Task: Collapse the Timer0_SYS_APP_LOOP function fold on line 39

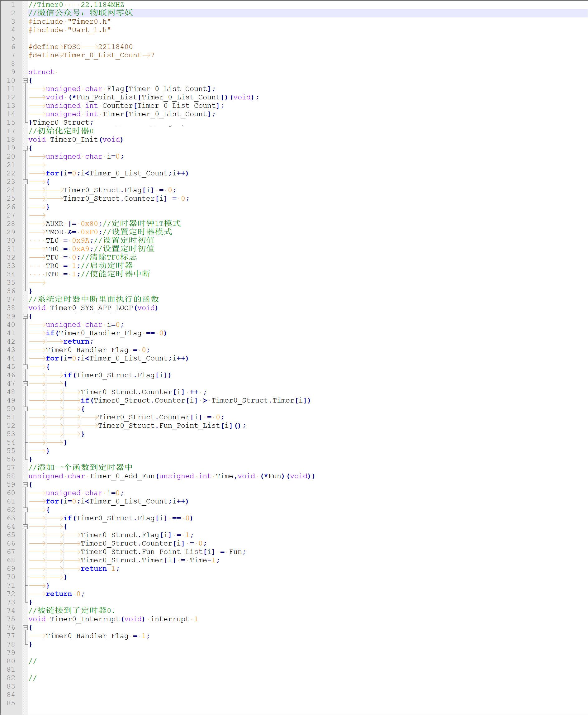Action: pyautogui.click(x=25, y=316)
